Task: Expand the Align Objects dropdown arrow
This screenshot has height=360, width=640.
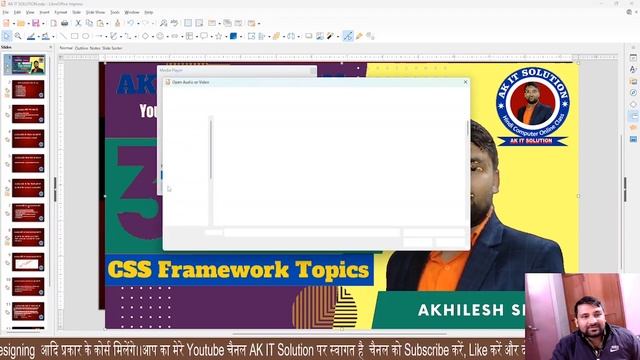Action: (x=269, y=37)
